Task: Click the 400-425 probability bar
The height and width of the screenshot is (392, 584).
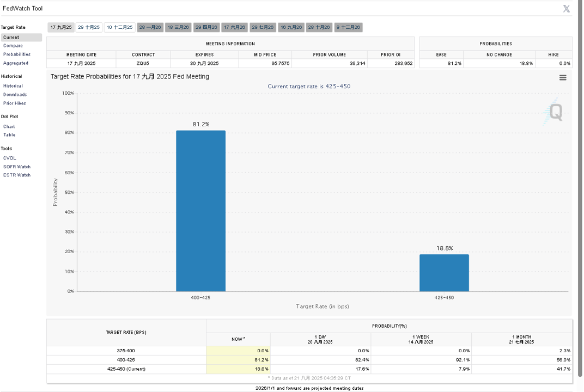Action: [x=200, y=211]
